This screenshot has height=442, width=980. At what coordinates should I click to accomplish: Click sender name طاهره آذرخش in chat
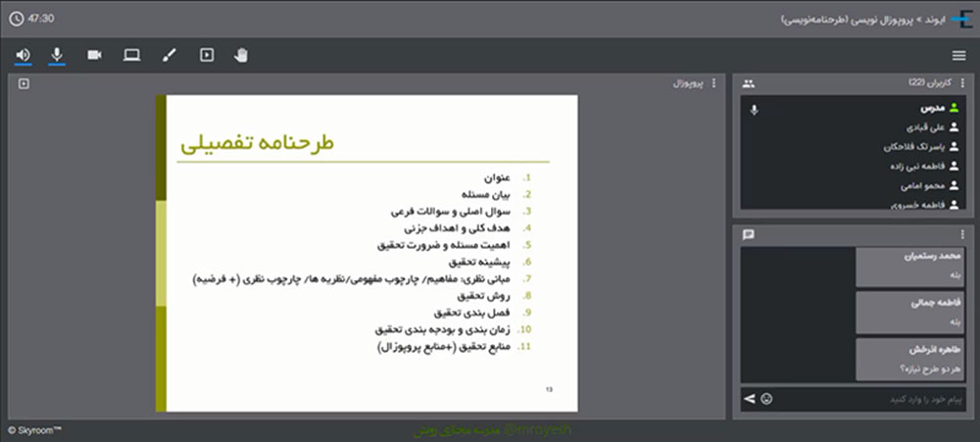point(935,350)
